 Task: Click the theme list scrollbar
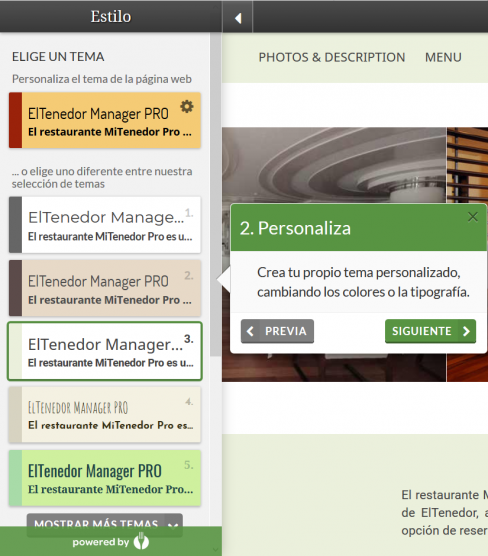[x=215, y=194]
